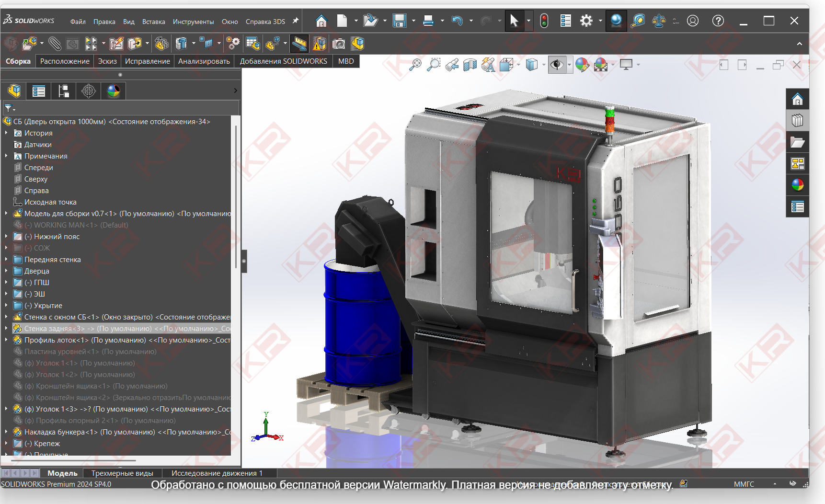Click the Save floppy disk icon
Viewport: 825px width, 504px height.
400,21
